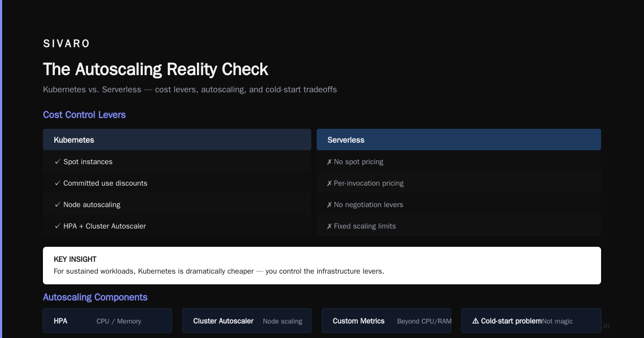Click the Spot instances row
Screen dimensions: 644x338
tap(177, 161)
